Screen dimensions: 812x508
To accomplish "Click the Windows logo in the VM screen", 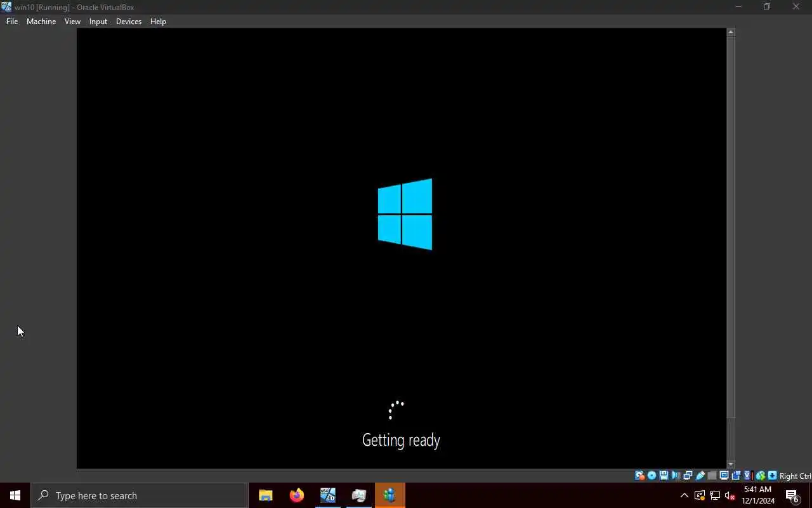I will [405, 214].
